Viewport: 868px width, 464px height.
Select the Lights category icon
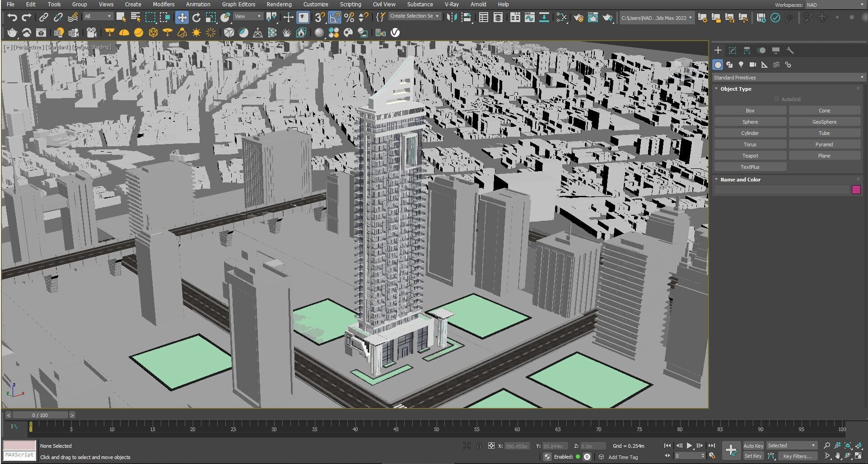pos(741,65)
